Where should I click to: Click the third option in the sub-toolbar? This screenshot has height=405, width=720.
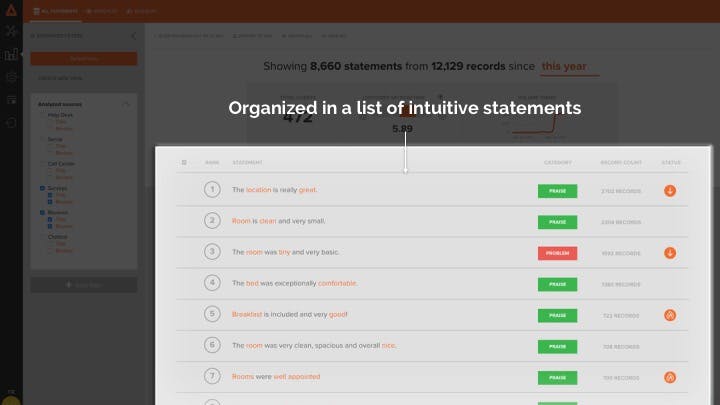pyautogui.click(x=297, y=36)
